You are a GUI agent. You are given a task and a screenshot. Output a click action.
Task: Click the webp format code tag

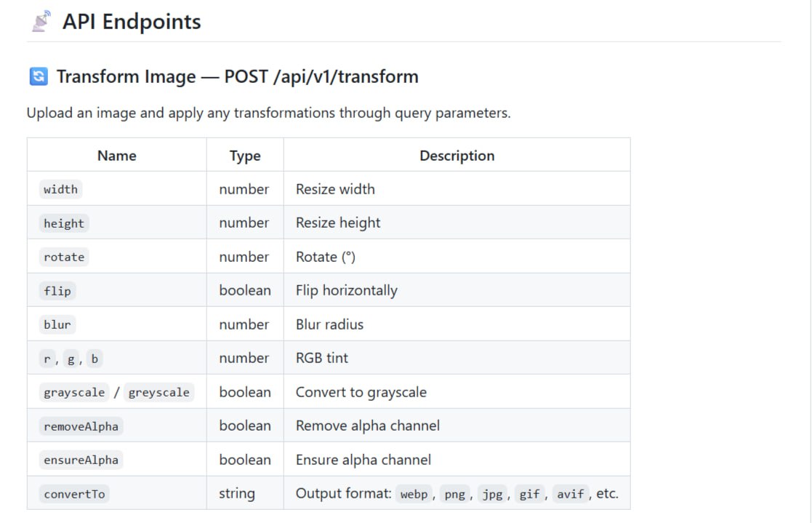point(414,494)
